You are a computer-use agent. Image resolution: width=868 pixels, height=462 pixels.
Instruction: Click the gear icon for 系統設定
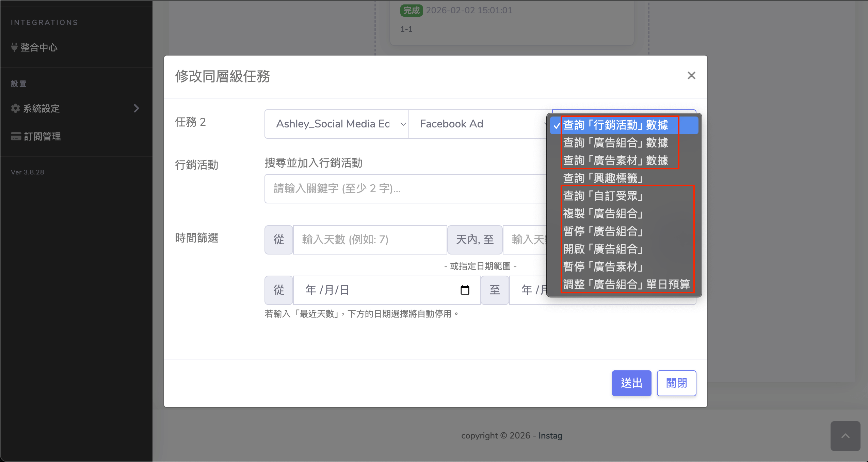click(15, 108)
